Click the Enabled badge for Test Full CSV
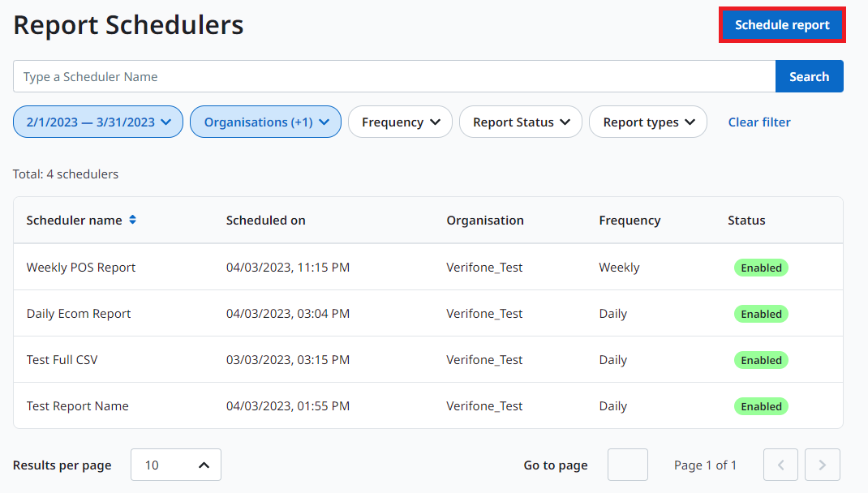Screen dimensions: 868x493 [x=761, y=359]
